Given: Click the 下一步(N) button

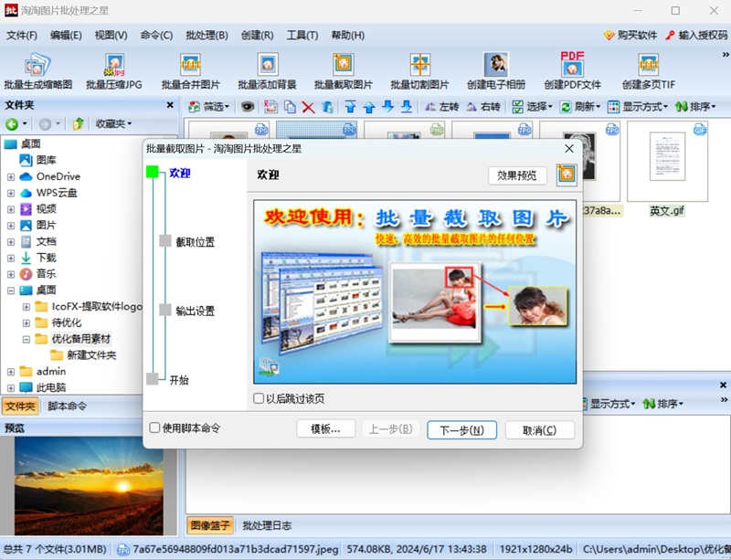Looking at the screenshot, I should click(462, 430).
